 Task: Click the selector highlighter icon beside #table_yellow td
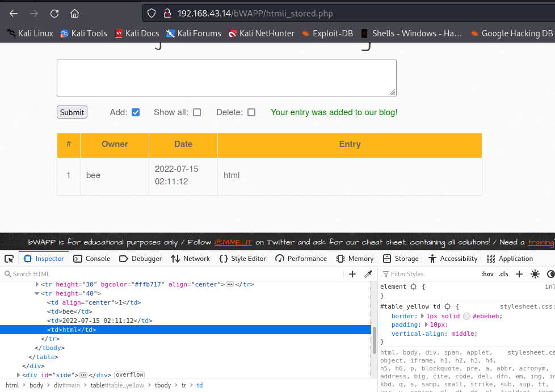(x=447, y=306)
